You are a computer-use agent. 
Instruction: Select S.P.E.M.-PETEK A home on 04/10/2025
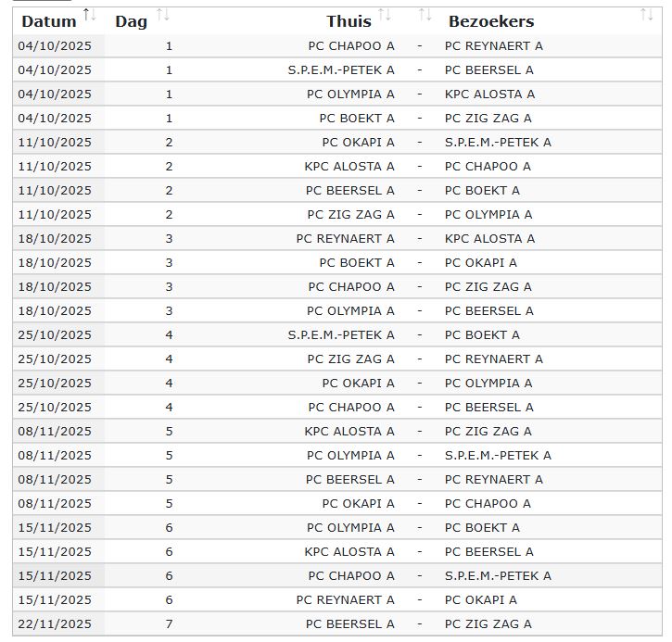(x=341, y=69)
